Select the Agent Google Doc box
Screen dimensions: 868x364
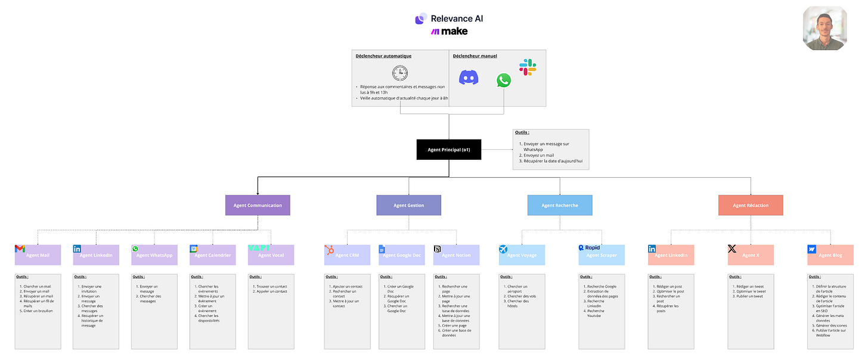click(402, 255)
